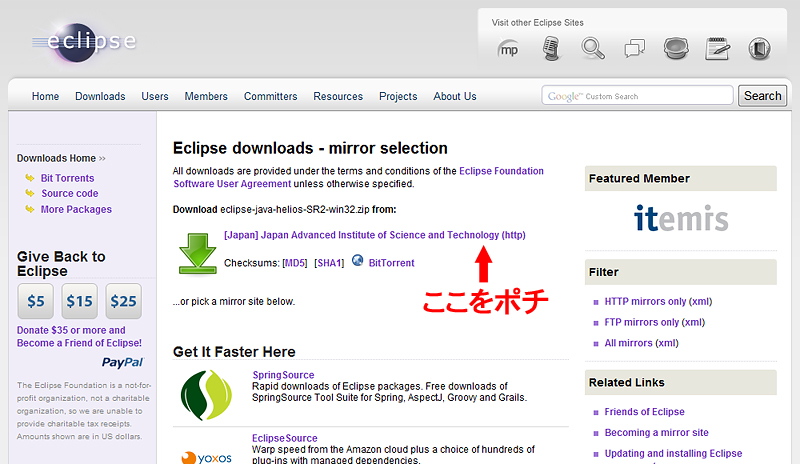Open the Home menu item
Screen dimensions: 800x464
tap(45, 96)
